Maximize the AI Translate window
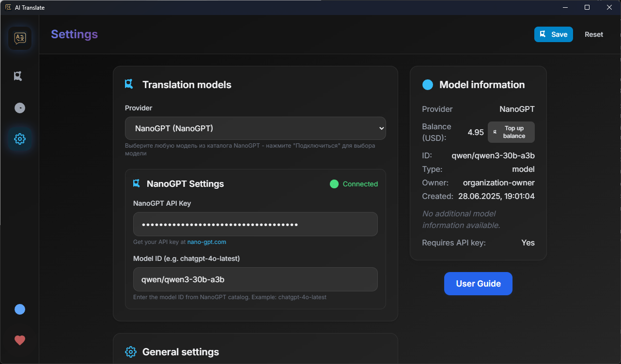This screenshot has height=364, width=621. [x=587, y=7]
